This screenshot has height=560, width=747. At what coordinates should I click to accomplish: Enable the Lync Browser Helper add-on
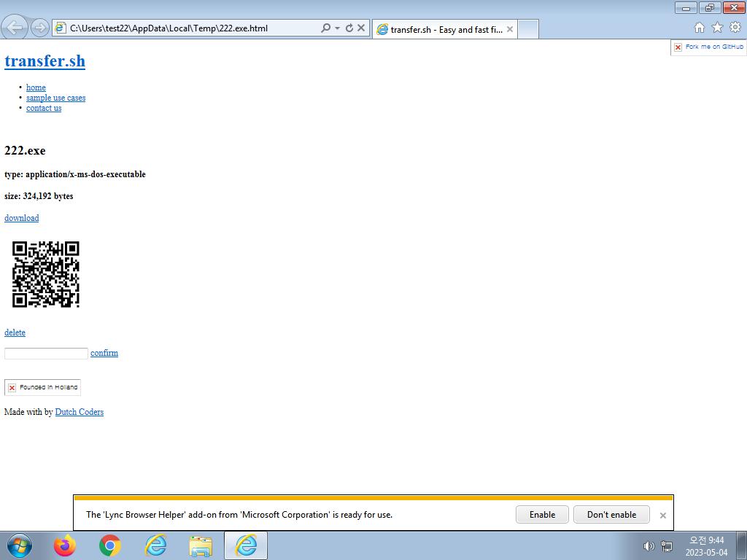pyautogui.click(x=542, y=515)
